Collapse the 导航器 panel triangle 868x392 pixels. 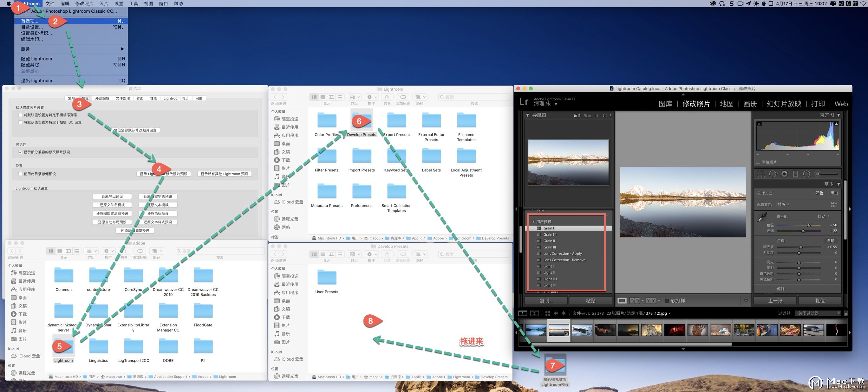point(527,115)
